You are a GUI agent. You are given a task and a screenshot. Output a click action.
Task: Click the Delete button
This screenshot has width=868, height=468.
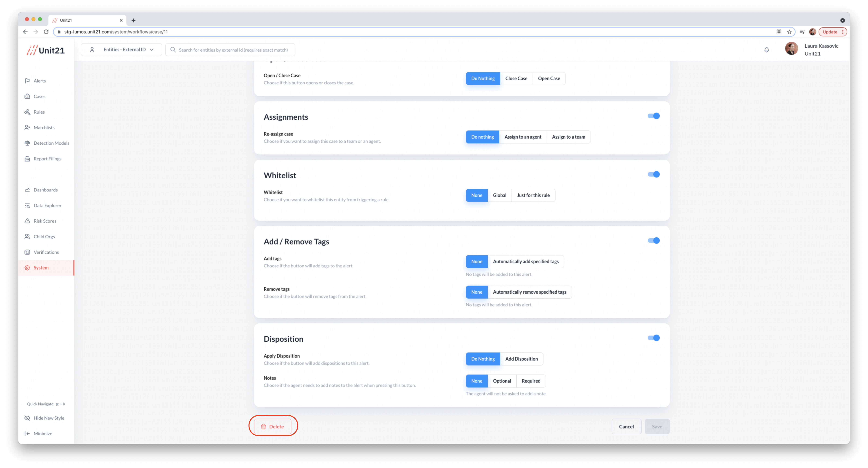point(272,427)
